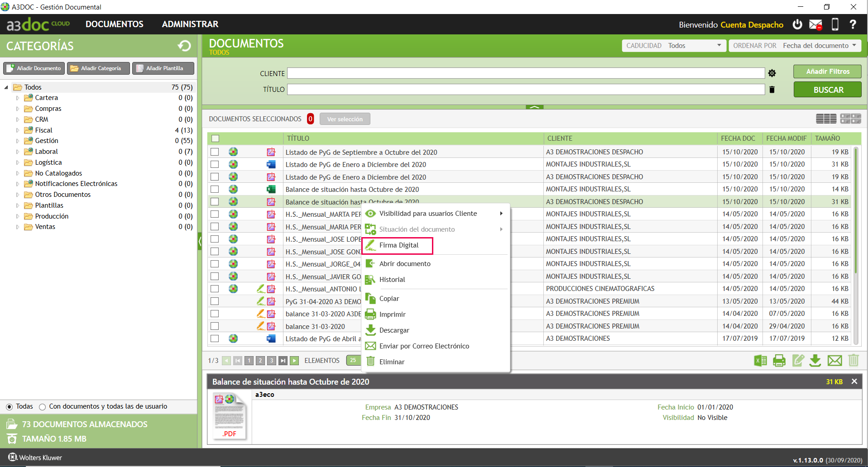Viewport: 868px width, 467px height.
Task: Click the printer icon in bottom toolbar
Action: 779,361
